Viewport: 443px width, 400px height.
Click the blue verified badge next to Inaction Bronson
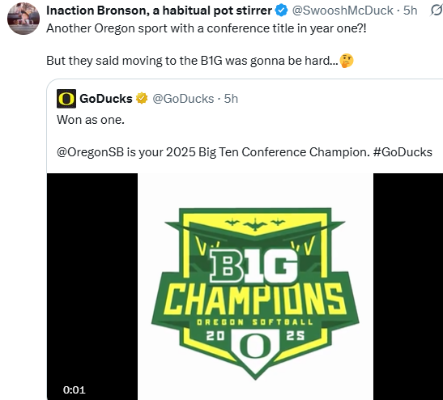pos(282,11)
